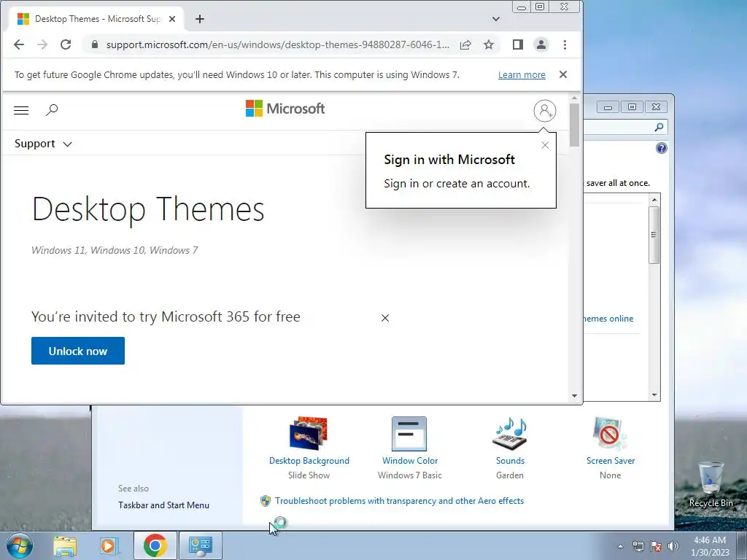Switch to Chrome on the taskbar
This screenshot has height=560, width=747.
[155, 545]
